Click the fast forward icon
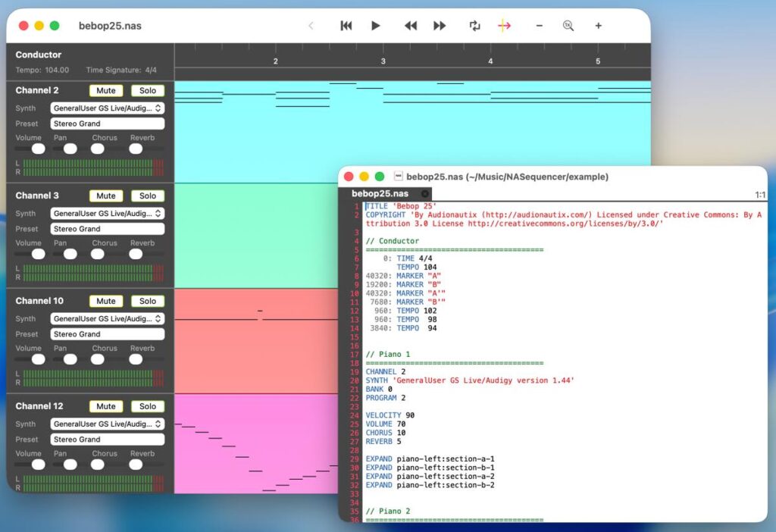The width and height of the screenshot is (776, 532). [440, 26]
